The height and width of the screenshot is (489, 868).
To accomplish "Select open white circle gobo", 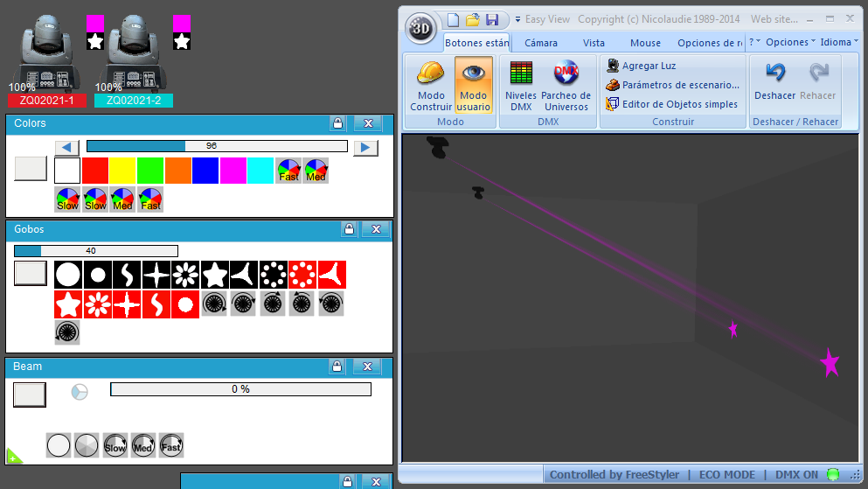I will coord(68,275).
